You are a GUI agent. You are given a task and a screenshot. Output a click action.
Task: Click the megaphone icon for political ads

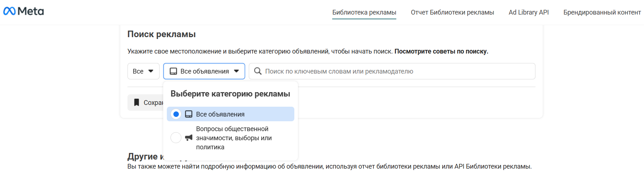[189, 138]
